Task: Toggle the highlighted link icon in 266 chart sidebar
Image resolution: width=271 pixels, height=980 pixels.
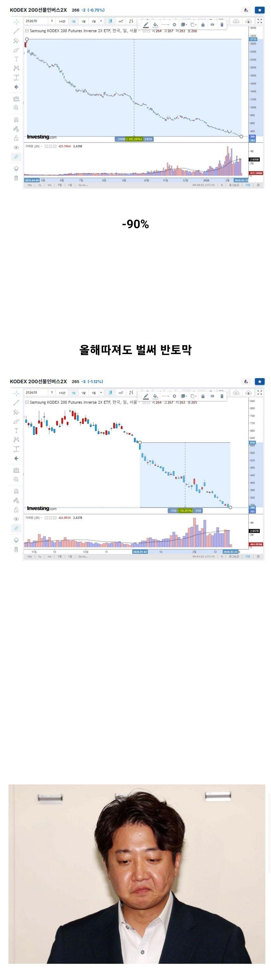Action: coord(16,157)
